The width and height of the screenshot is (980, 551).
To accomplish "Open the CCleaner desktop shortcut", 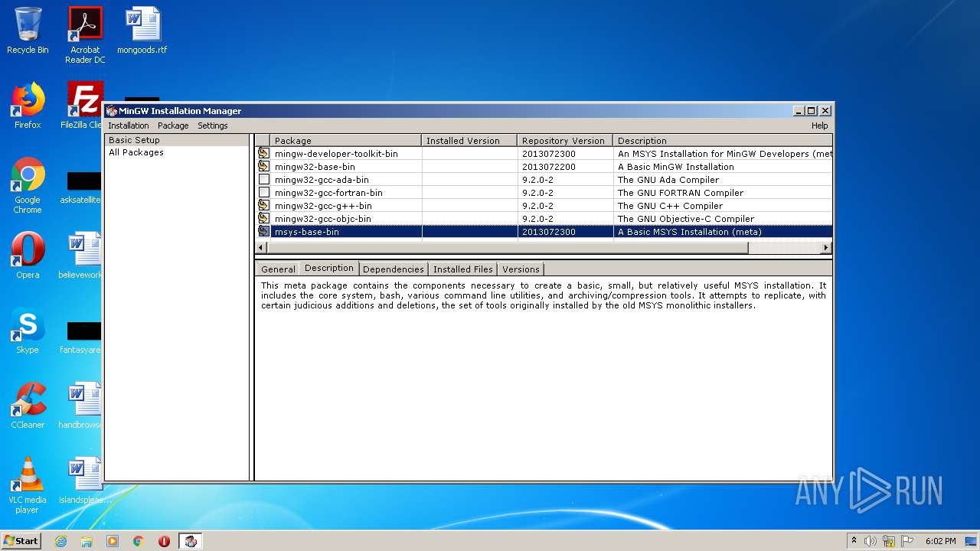I will [x=28, y=406].
